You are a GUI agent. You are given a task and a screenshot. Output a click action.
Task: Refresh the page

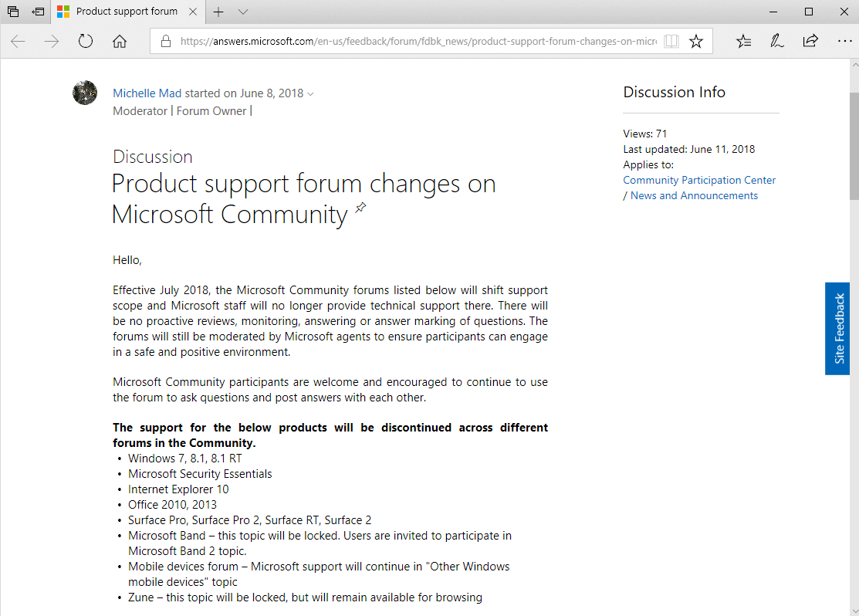pyautogui.click(x=86, y=41)
